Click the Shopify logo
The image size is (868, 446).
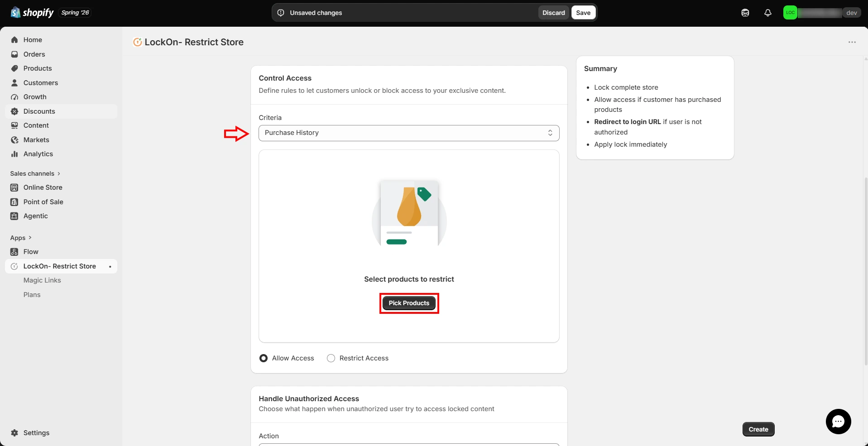(x=32, y=13)
